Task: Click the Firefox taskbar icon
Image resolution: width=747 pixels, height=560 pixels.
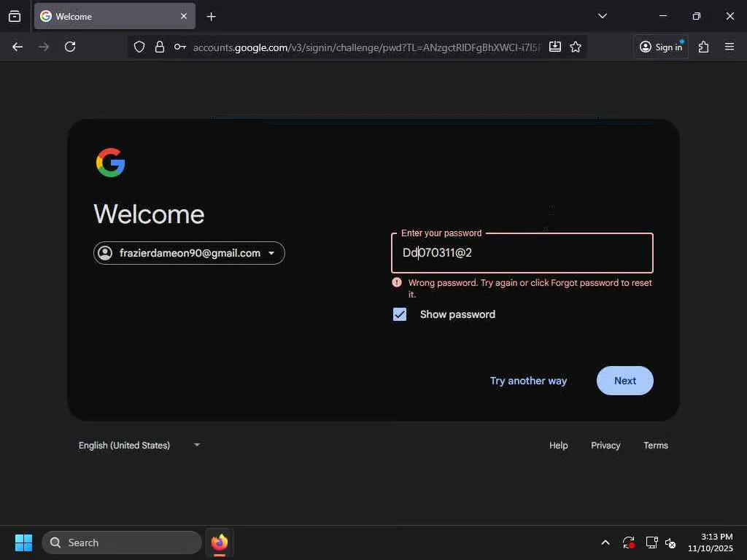Action: pos(220,542)
